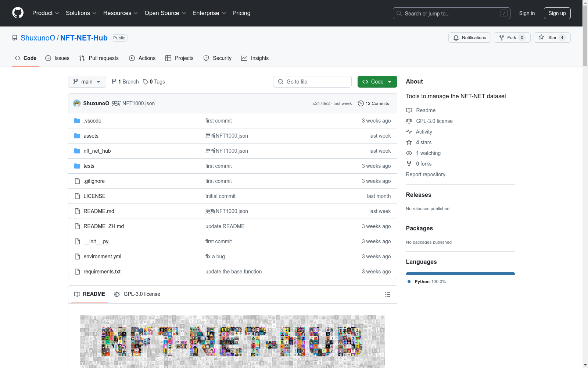Image resolution: width=588 pixels, height=368 pixels.
Task: Switch to the Issues tab
Action: coord(57,58)
